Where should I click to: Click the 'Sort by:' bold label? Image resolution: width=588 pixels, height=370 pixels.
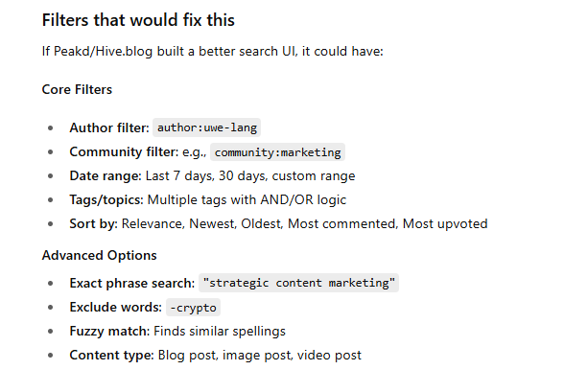(x=93, y=223)
